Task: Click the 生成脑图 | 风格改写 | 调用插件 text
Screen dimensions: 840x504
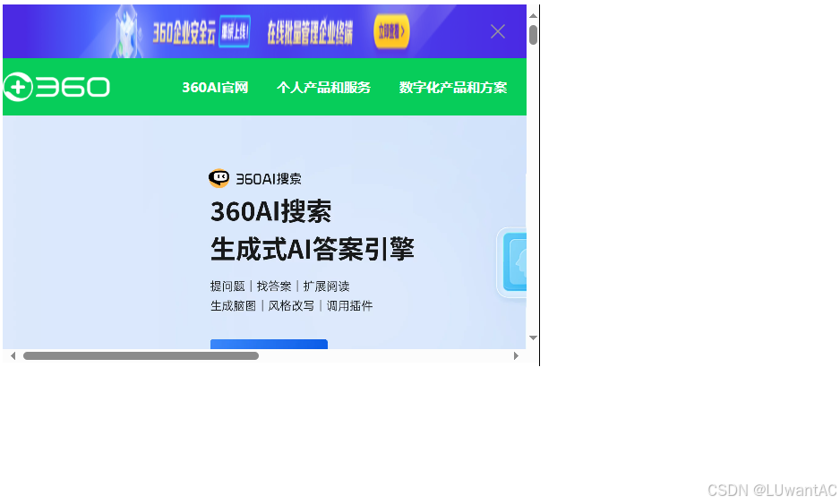Action: [x=291, y=306]
